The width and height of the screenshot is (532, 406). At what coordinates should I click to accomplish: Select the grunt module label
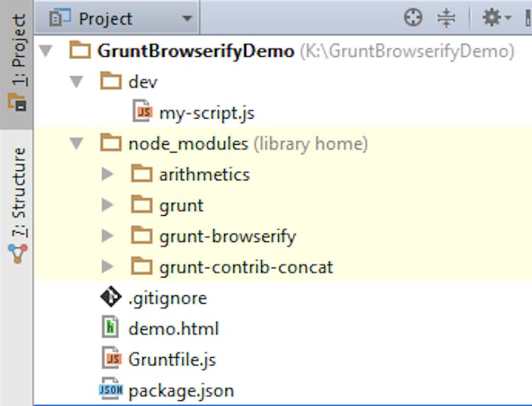point(182,206)
